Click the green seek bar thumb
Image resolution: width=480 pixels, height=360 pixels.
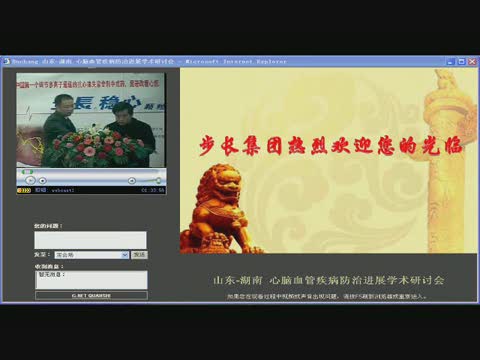(x=27, y=172)
